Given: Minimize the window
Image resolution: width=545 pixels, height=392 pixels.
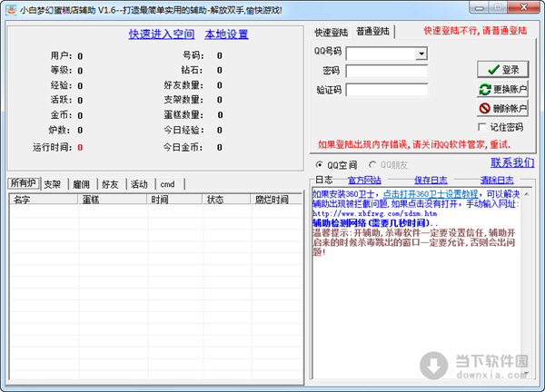Looking at the screenshot, I should 479,7.
